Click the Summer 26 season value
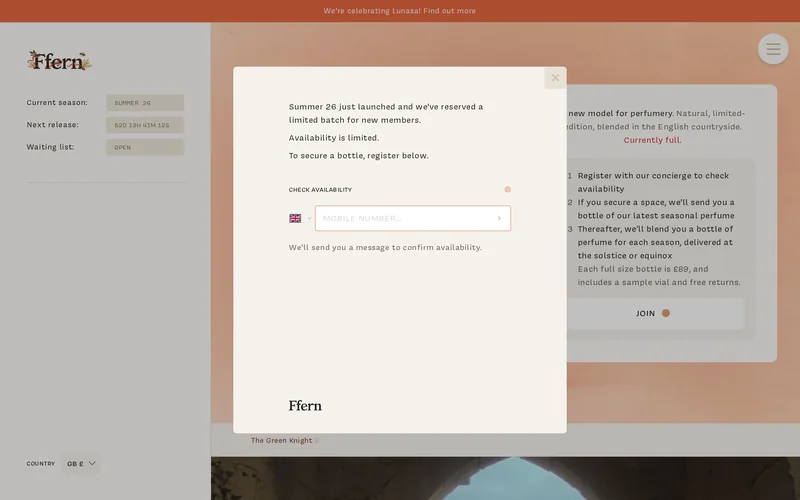 click(x=145, y=103)
